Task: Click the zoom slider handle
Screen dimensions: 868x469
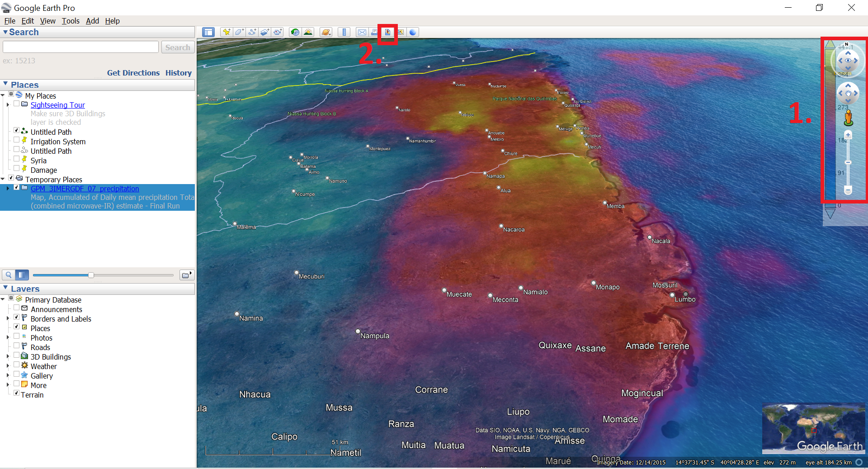Action: (x=848, y=162)
